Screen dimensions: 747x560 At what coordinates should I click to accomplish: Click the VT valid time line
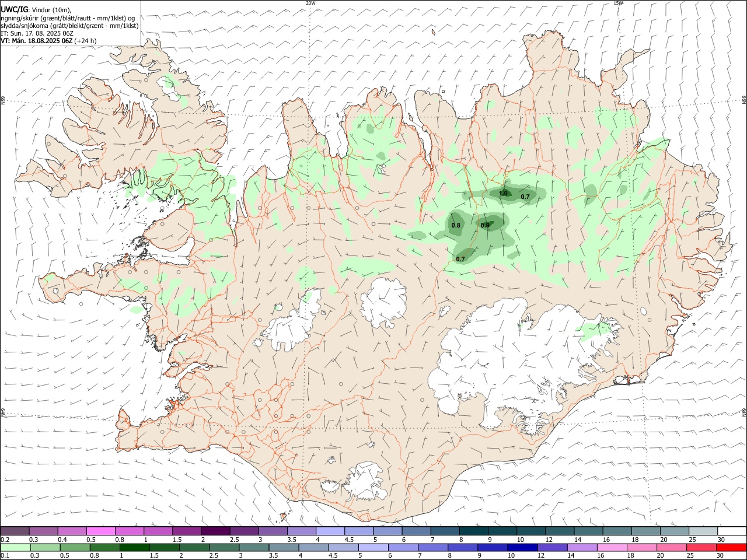pos(49,41)
